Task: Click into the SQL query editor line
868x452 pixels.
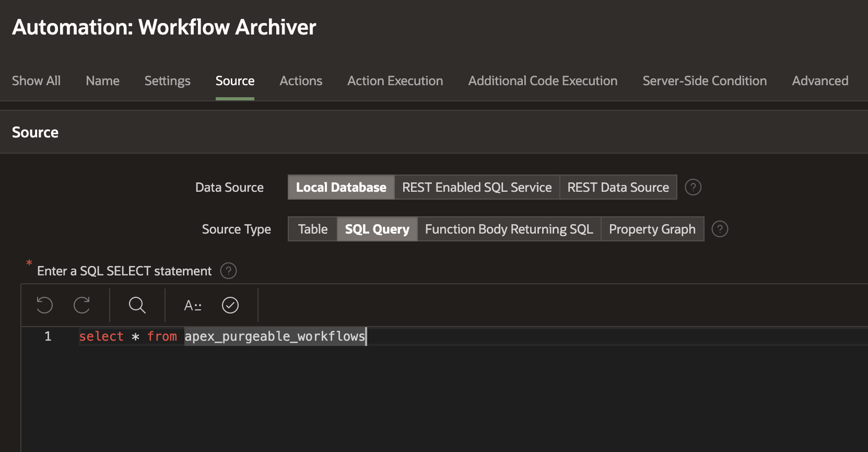Action: [x=470, y=337]
